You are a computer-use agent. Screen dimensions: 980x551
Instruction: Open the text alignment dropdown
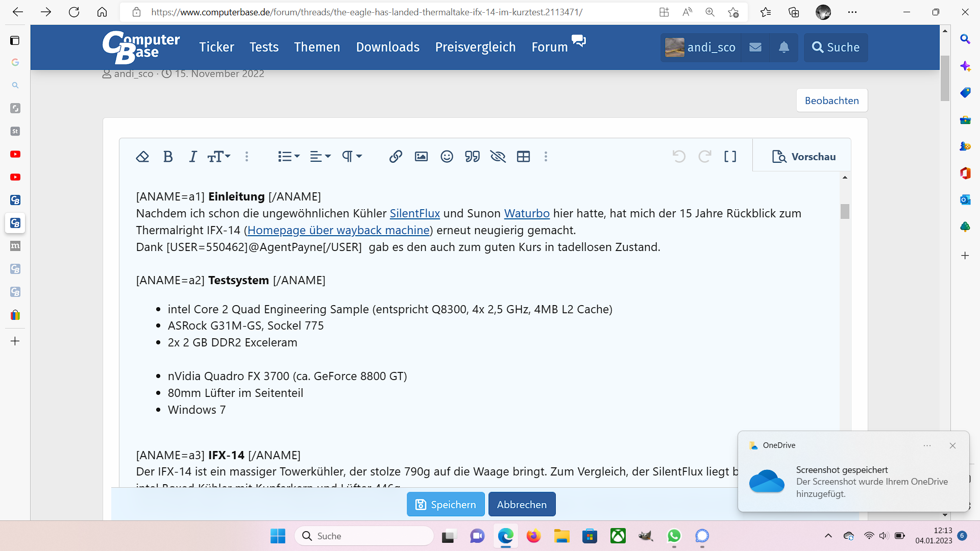coord(320,157)
